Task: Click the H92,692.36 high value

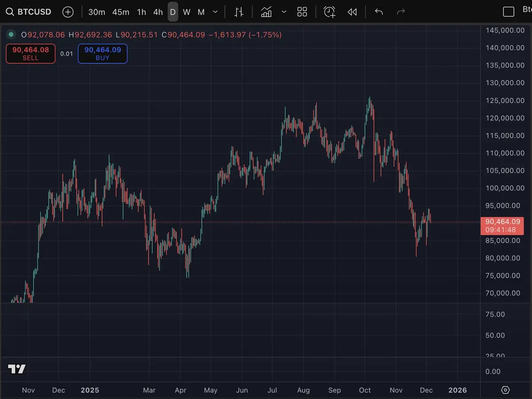Action: 91,35
